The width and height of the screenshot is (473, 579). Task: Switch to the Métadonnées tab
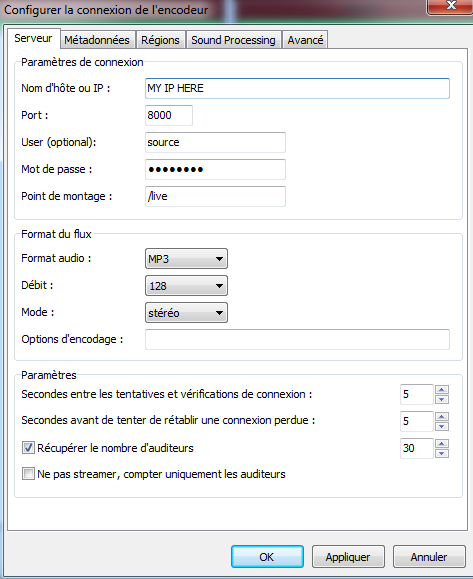point(97,40)
